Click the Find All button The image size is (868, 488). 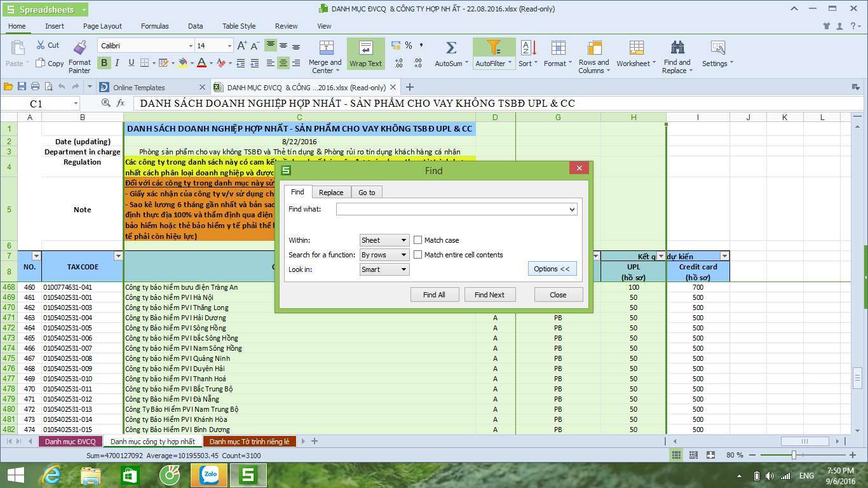434,295
